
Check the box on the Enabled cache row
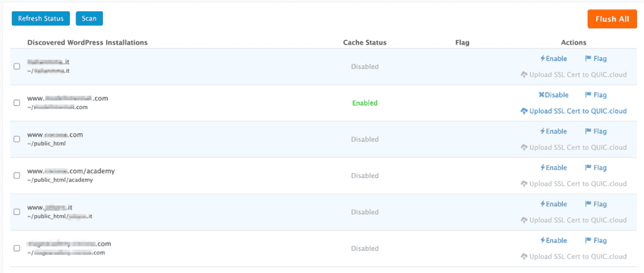17,103
